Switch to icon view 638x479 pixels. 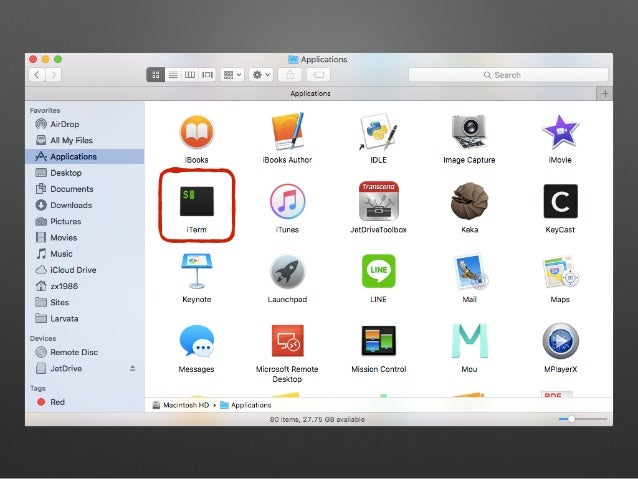coord(155,75)
